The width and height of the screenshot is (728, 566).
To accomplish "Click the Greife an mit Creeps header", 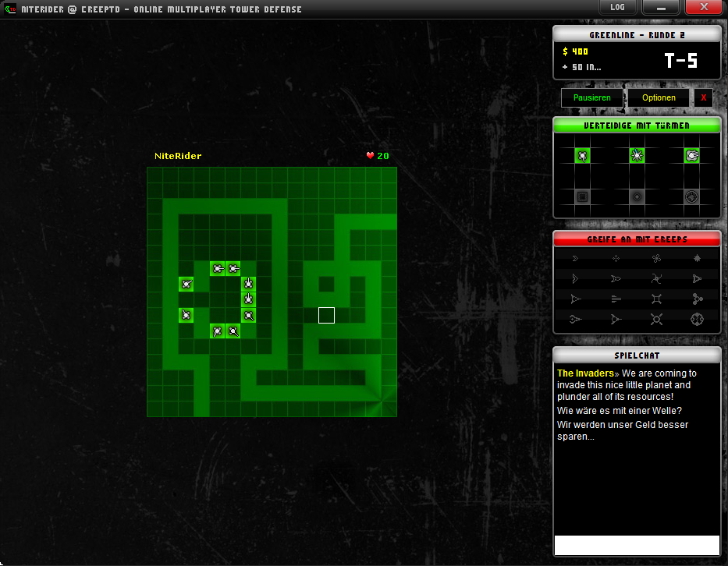I will click(637, 239).
